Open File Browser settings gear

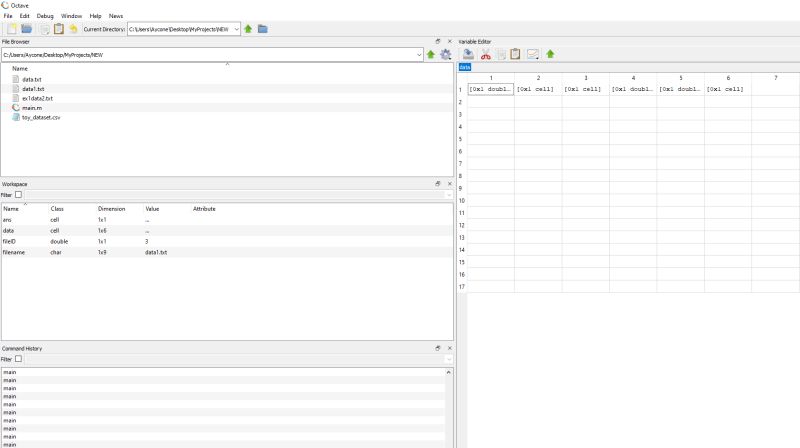tap(445, 55)
